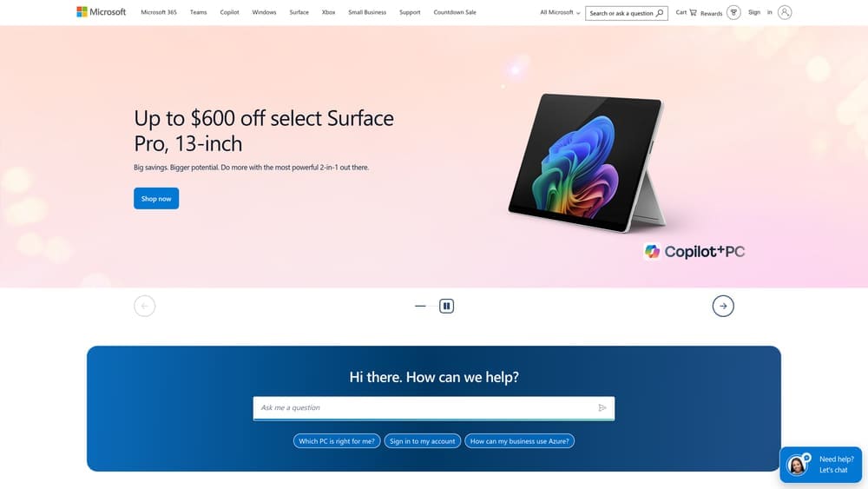The image size is (868, 489).
Task: Open the Surface navigation item
Action: [x=299, y=12]
